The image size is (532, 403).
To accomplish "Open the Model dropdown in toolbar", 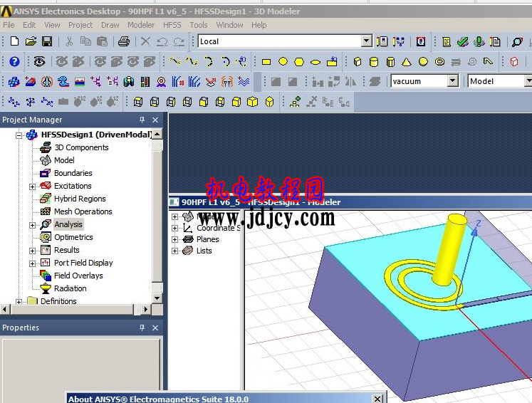I will tap(528, 81).
